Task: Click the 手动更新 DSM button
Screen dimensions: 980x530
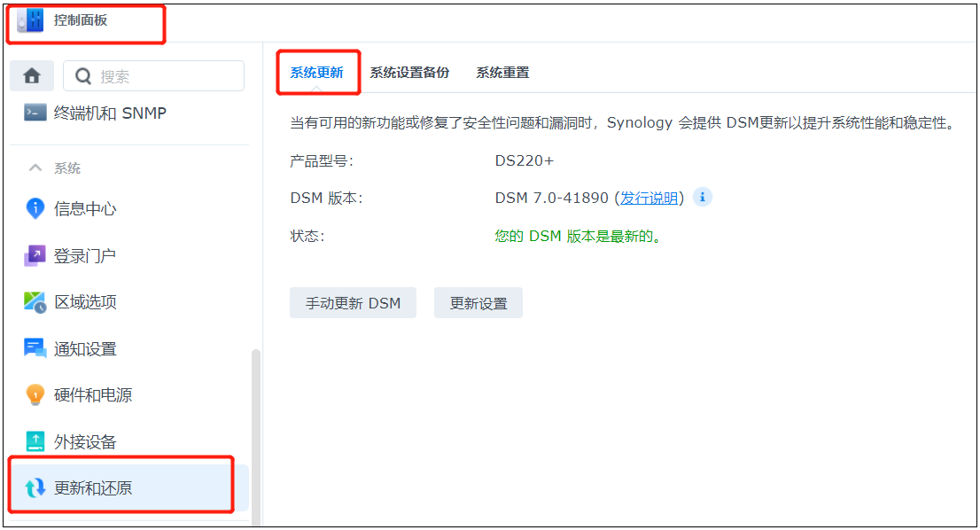Action: [354, 303]
